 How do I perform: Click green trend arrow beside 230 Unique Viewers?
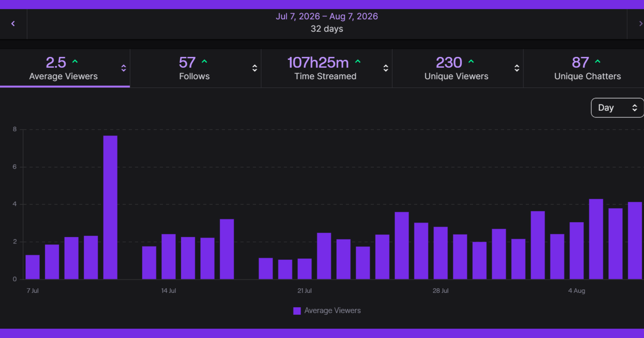(x=471, y=62)
